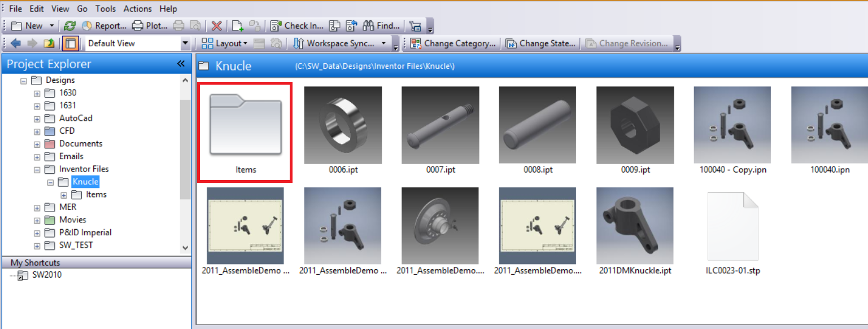Open the toolbar overflow after Change Revision
Viewport: 868px width, 329px height.
coord(677,43)
